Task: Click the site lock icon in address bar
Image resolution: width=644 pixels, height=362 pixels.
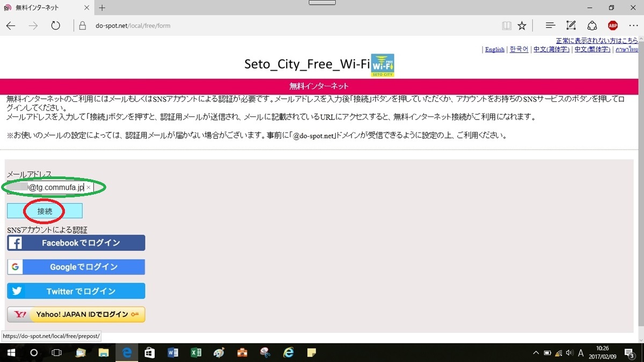Action: tap(82, 25)
